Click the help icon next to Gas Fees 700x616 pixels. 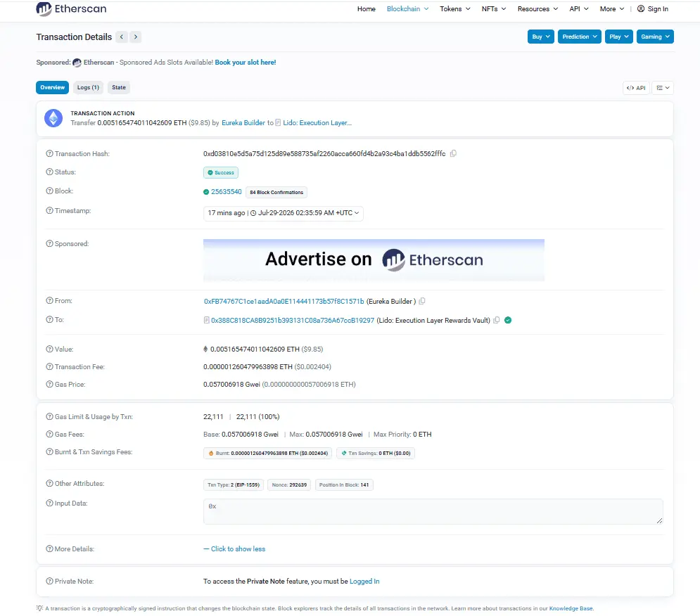[49, 435]
